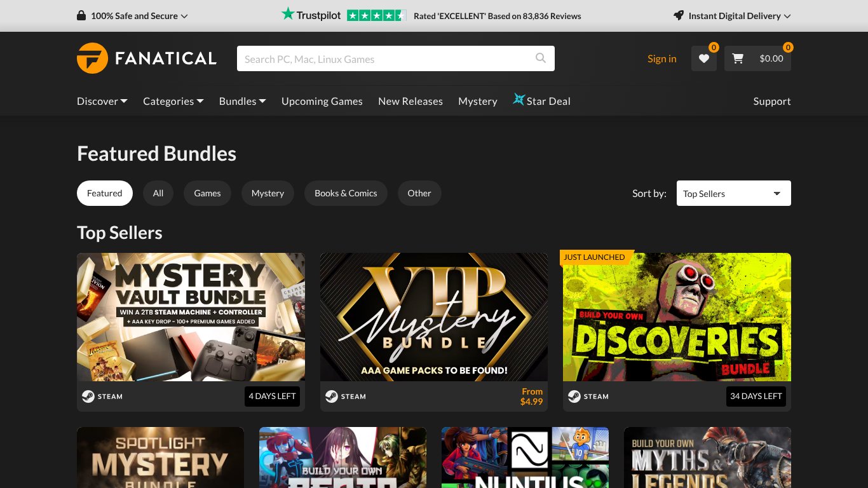Screen dimensions: 868x488
Task: Click Steam icon on Mystery Vault Bundle
Action: click(x=88, y=396)
